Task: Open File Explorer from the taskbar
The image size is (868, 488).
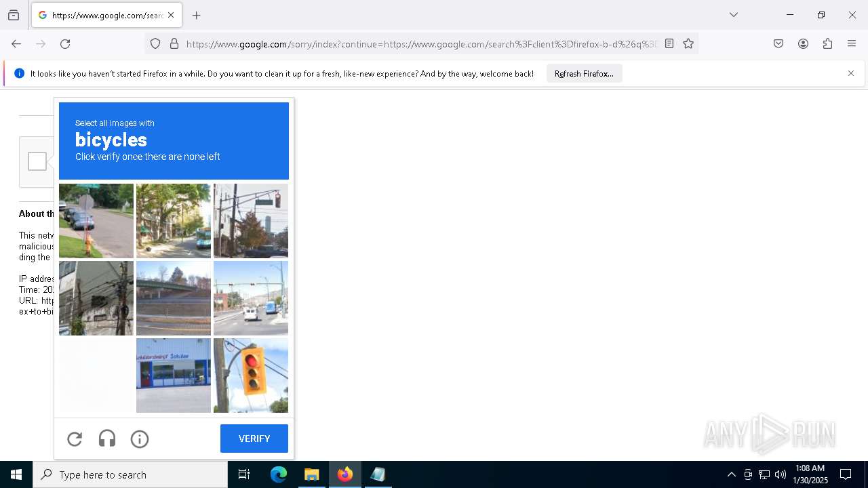Action: tap(312, 474)
